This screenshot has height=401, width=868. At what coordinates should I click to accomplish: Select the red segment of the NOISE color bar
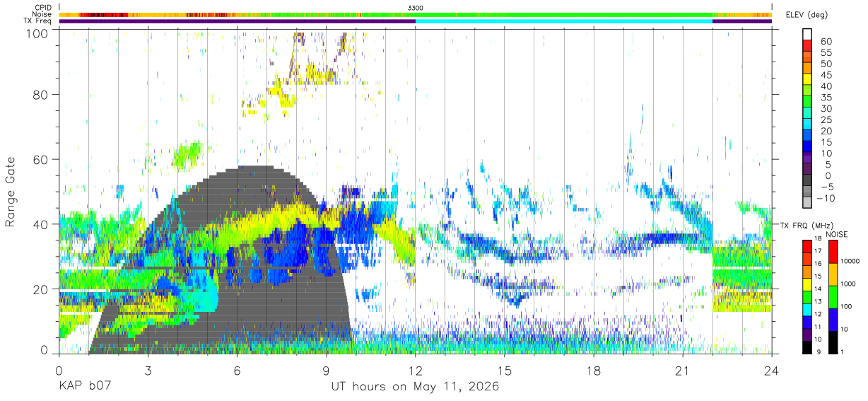833,251
